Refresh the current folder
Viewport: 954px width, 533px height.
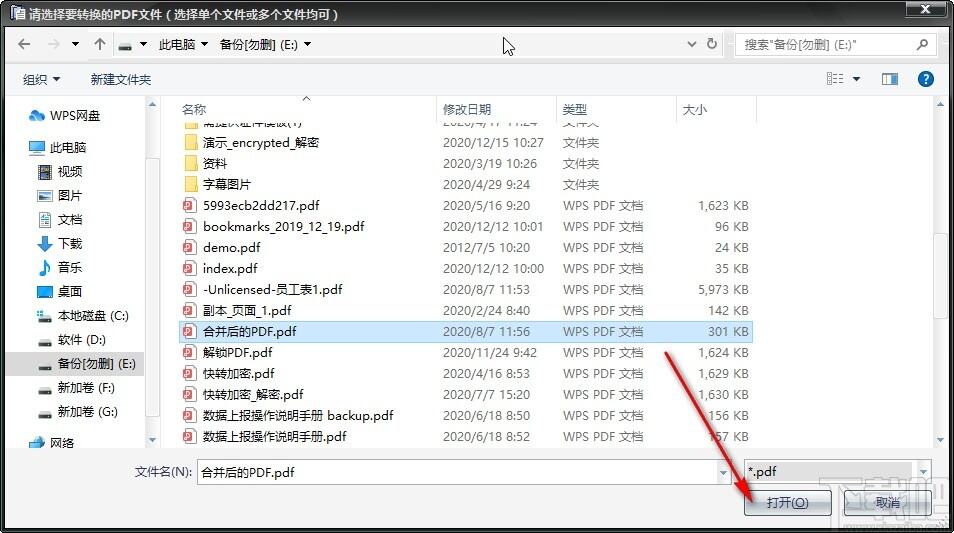click(712, 44)
